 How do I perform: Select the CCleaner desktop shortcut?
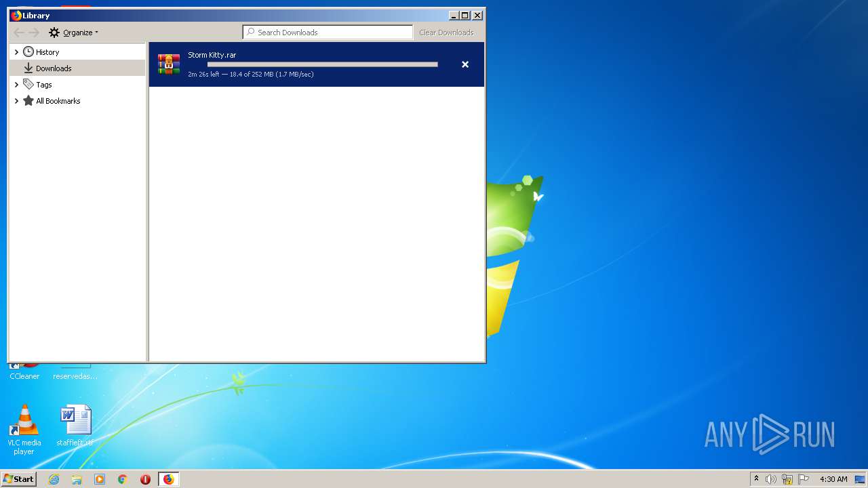24,371
